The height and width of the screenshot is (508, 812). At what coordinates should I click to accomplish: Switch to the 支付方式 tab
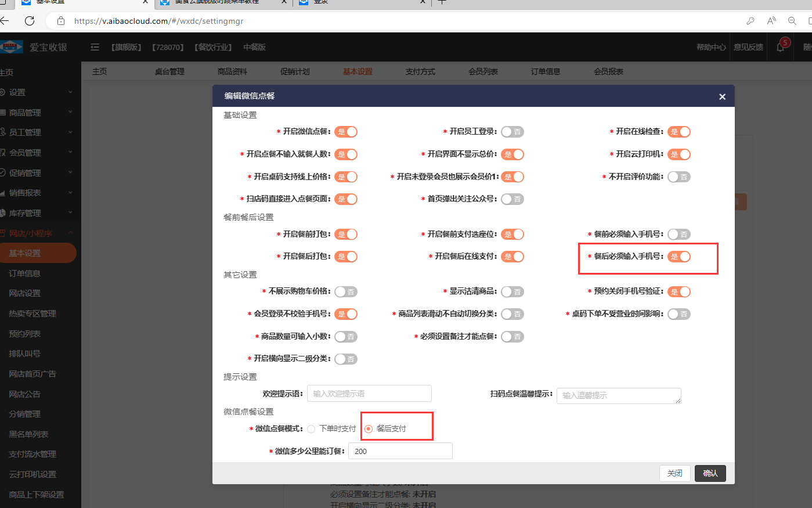(420, 71)
